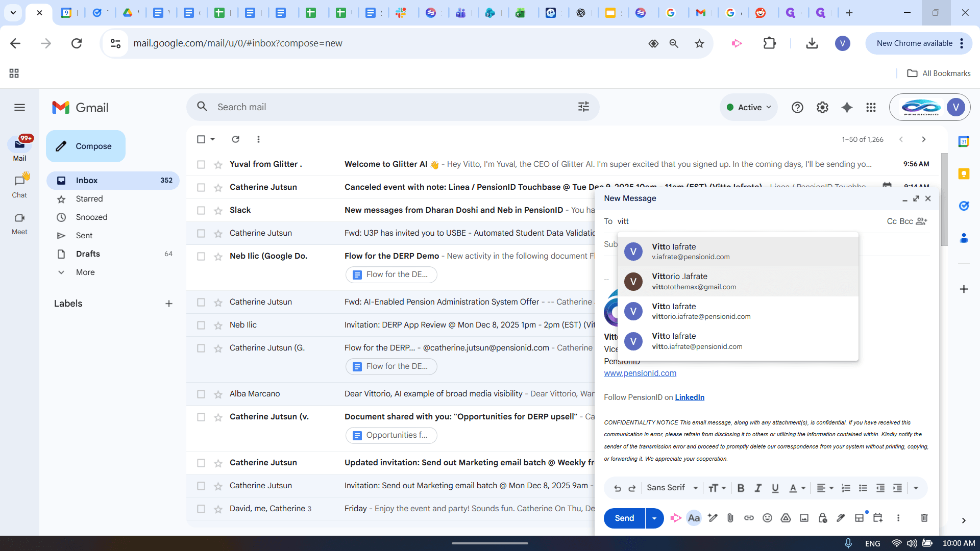Open the Sans Serif font dropdown
Image resolution: width=980 pixels, height=551 pixels.
click(672, 488)
